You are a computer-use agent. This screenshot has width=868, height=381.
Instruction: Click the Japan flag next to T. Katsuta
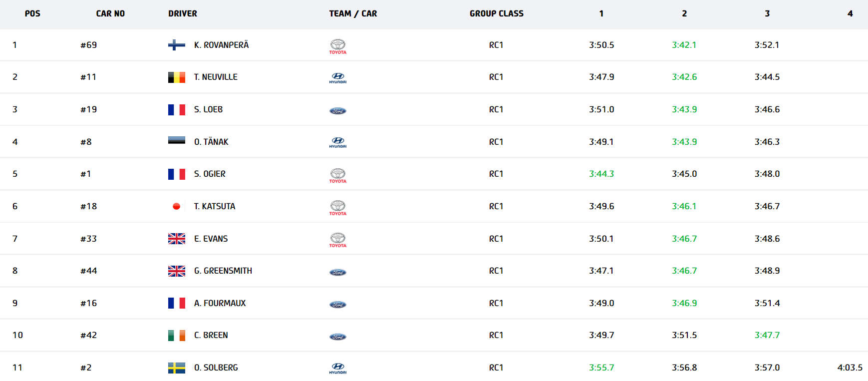pyautogui.click(x=176, y=206)
